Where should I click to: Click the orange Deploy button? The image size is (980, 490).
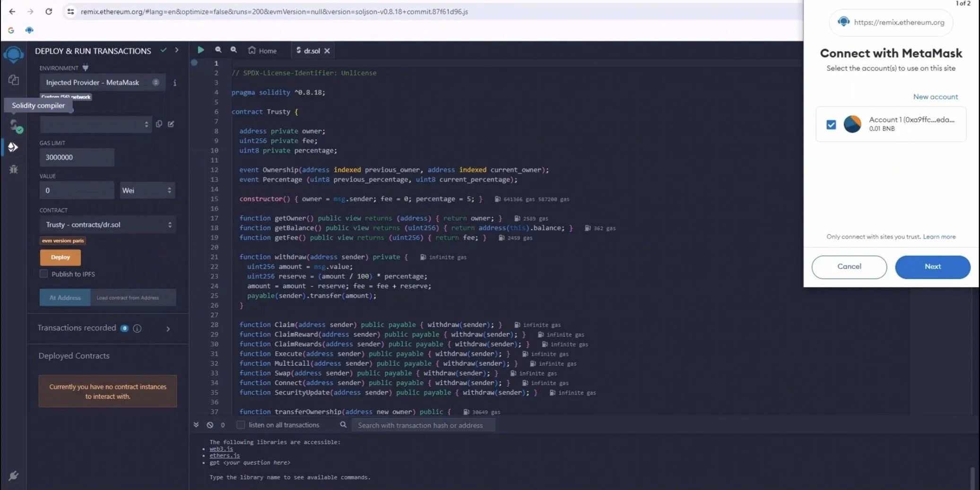pyautogui.click(x=60, y=258)
